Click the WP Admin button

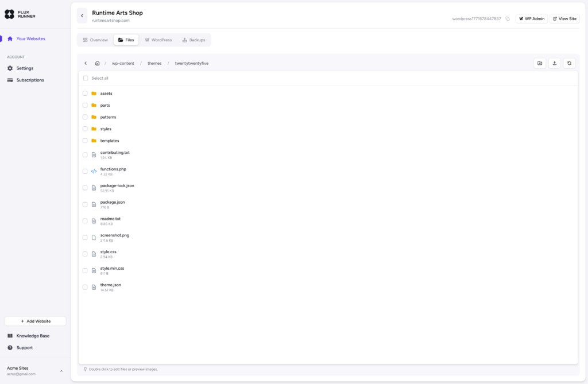coord(531,19)
